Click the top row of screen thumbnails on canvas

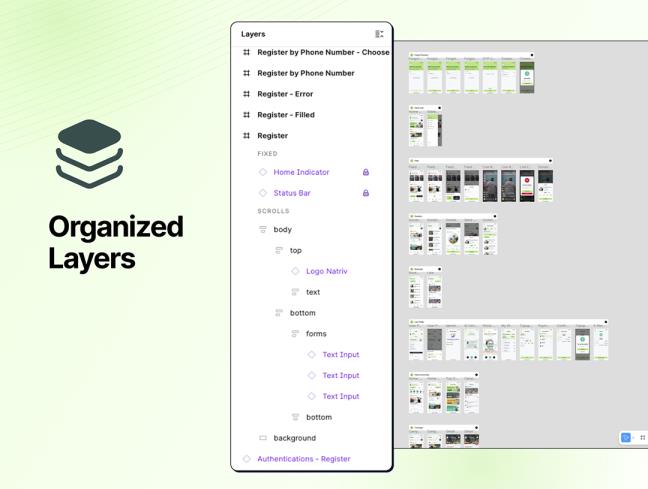471,76
